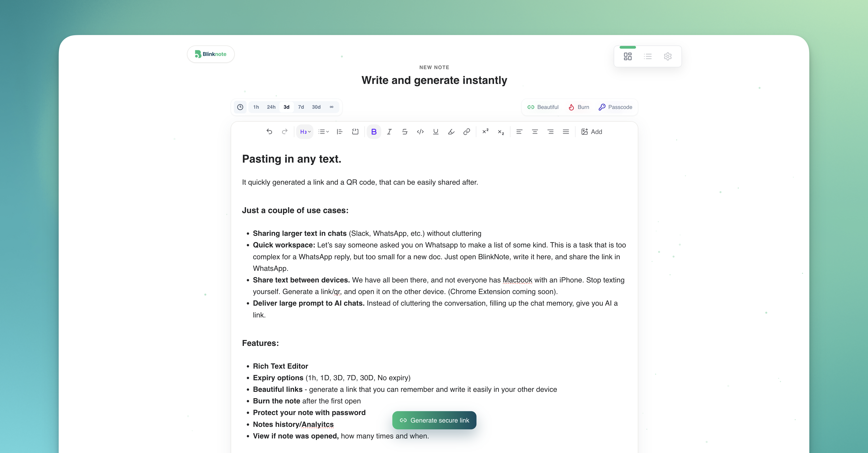The image size is (868, 453).
Task: Click into the 'Pasting in any text.' heading
Action: (x=292, y=159)
